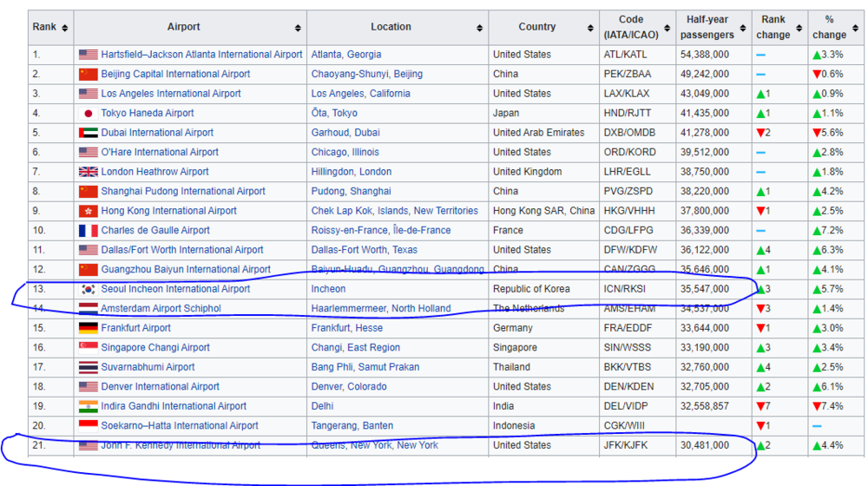Click the Thailand flag beside Suvarnabhumi Airport

[x=88, y=367]
